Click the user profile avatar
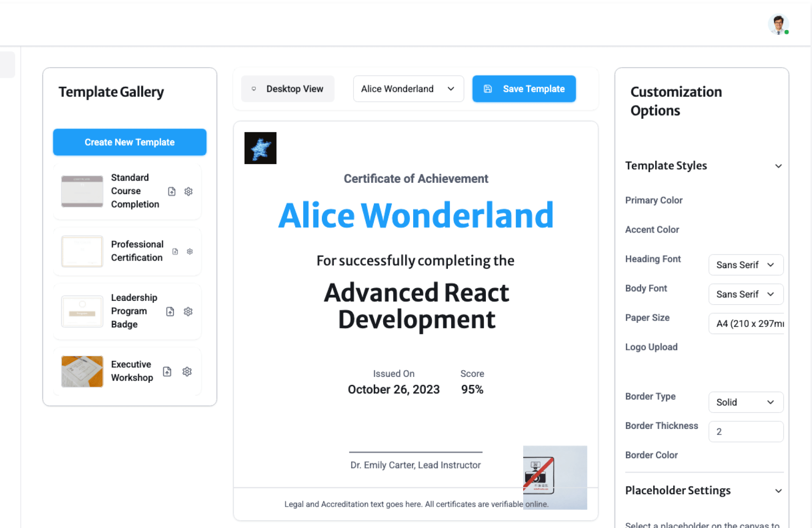812x528 pixels. (x=778, y=24)
